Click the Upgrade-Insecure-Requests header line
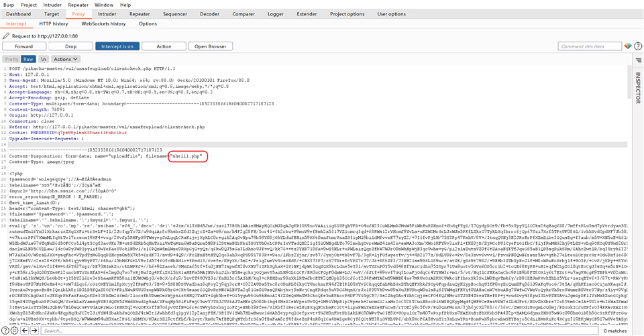 coord(46,139)
